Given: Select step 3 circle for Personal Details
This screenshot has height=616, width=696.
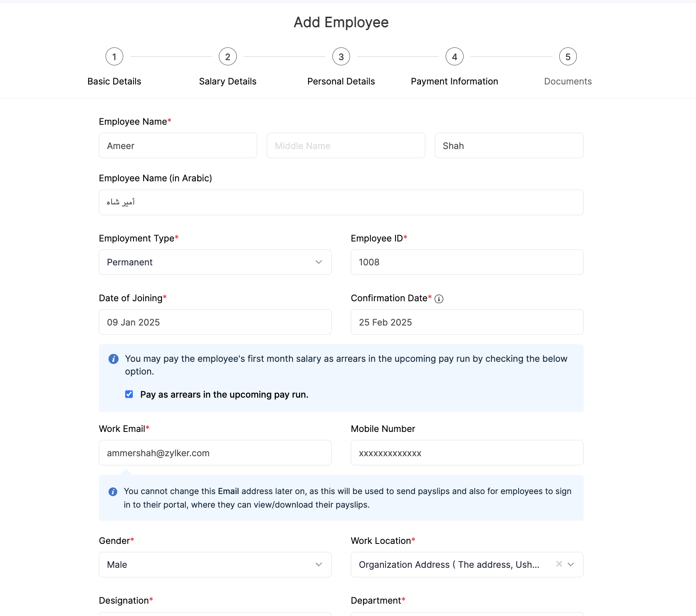Looking at the screenshot, I should tap(341, 56).
